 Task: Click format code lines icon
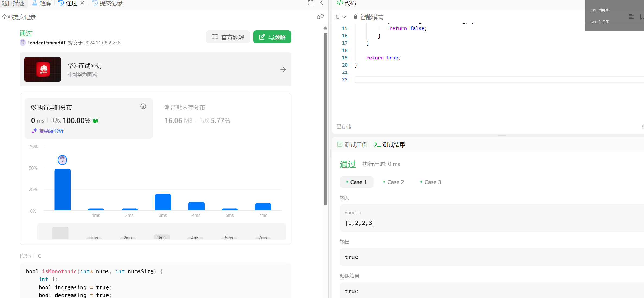click(631, 17)
